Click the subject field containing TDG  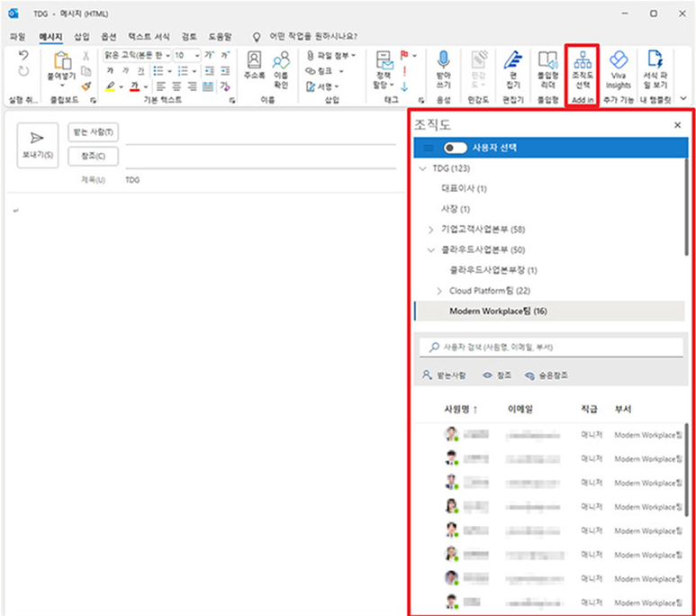(x=261, y=180)
